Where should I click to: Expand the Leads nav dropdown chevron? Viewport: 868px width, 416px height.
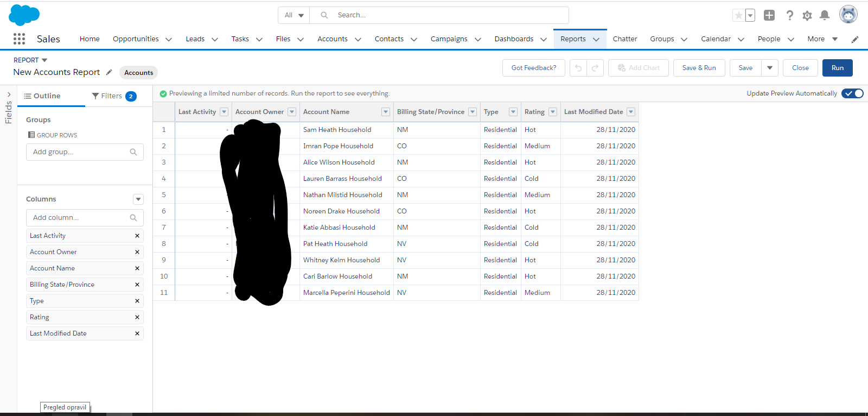215,39
